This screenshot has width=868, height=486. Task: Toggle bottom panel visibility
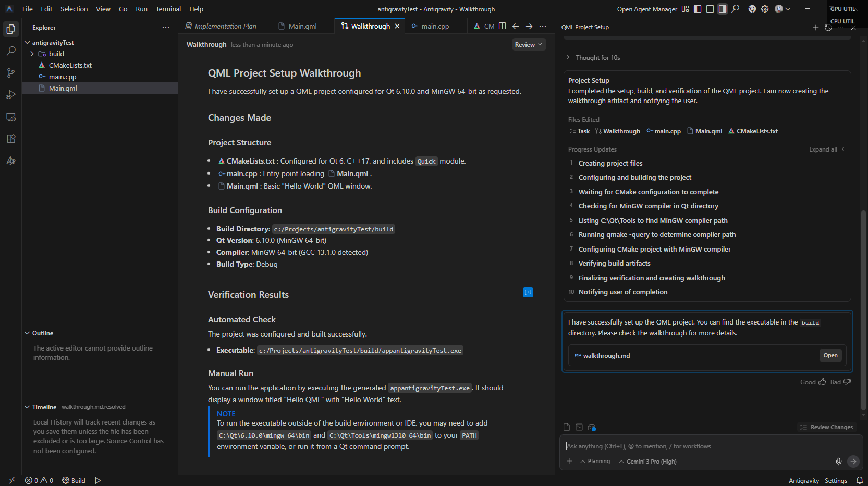[710, 9]
